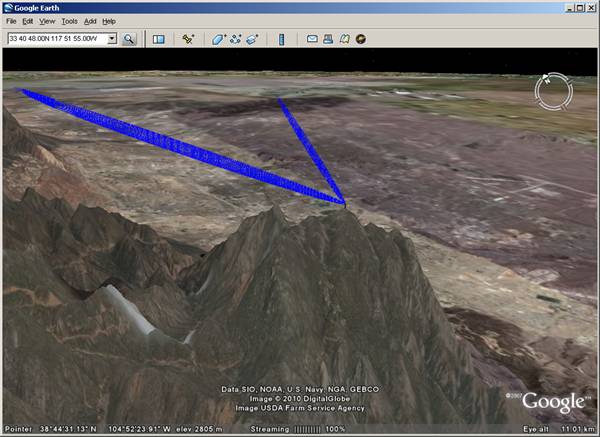Open the Tools menu
600x437 pixels.
tap(70, 21)
